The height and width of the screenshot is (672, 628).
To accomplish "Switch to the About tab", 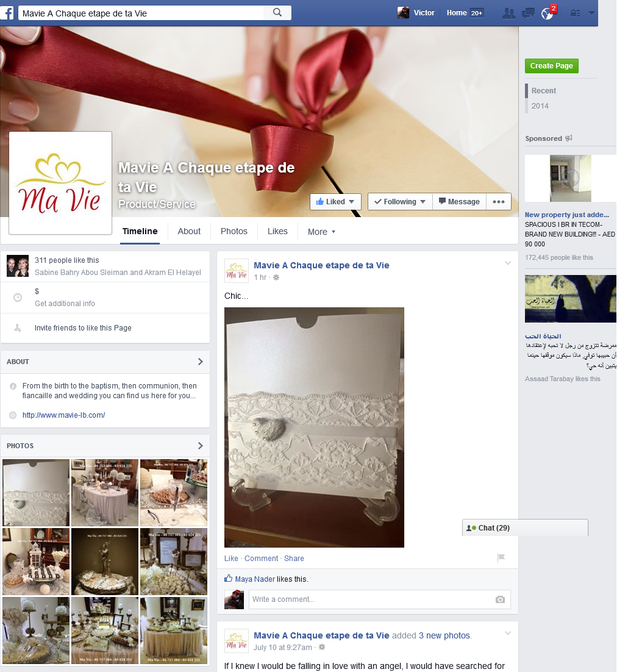I will (189, 232).
